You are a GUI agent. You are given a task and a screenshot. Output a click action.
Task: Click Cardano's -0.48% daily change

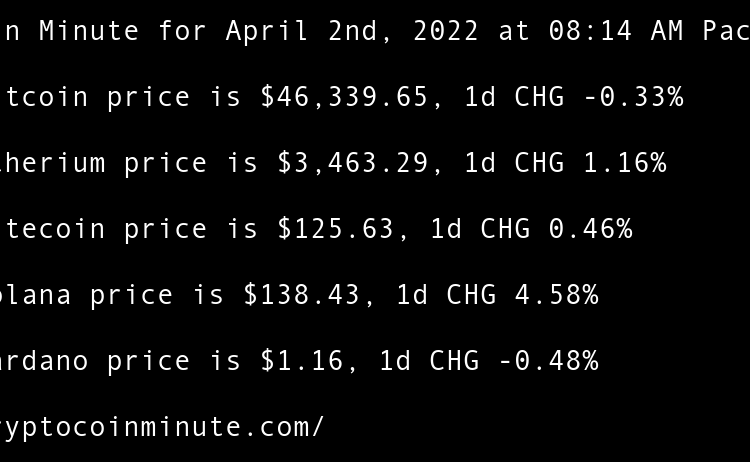tap(548, 361)
